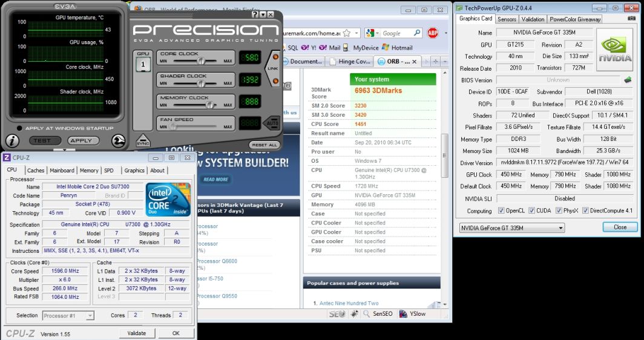
Task: Toggle the CUDA checkbox in GPU-Z
Action: 531,211
